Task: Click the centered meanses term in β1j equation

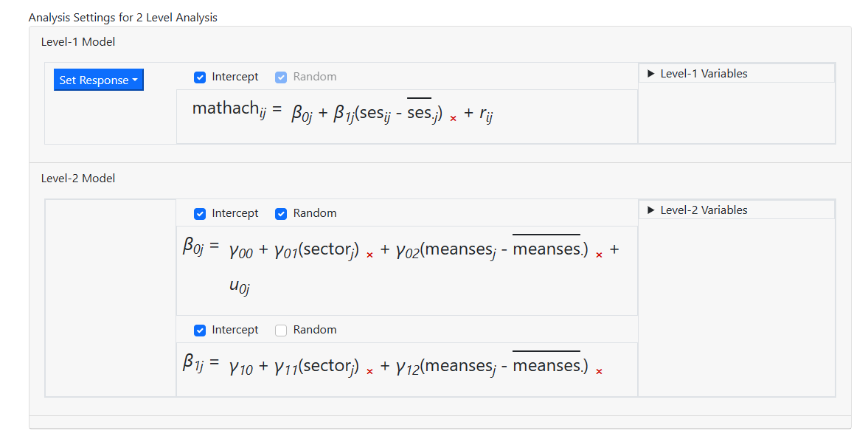Action: [x=492, y=367]
